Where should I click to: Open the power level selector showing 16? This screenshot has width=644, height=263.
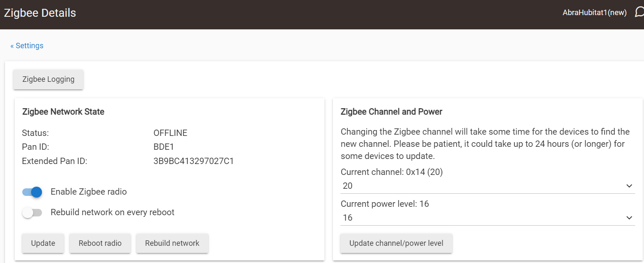[x=487, y=218]
